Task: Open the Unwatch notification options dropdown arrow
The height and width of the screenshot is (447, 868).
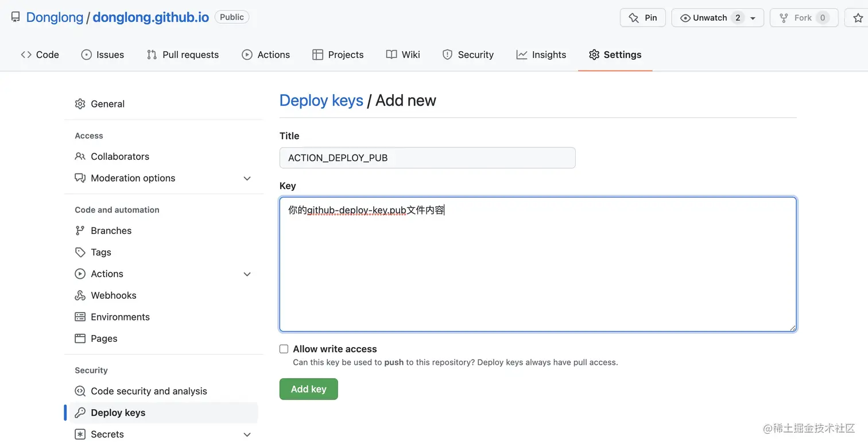Action: (x=753, y=17)
